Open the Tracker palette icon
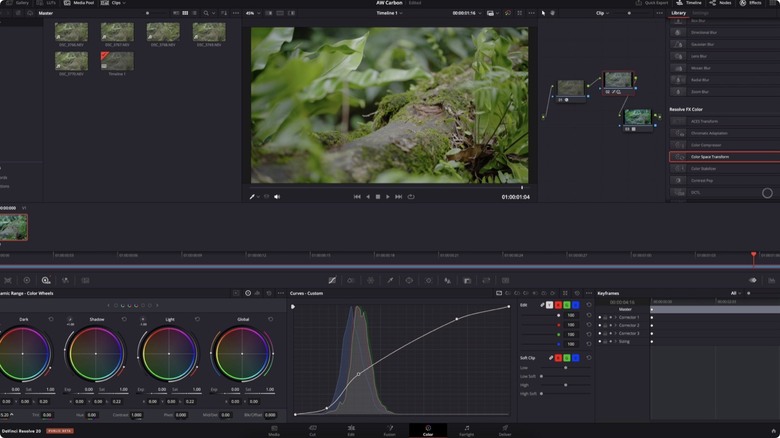Screen dimensions: 780x438 [x=428, y=280]
